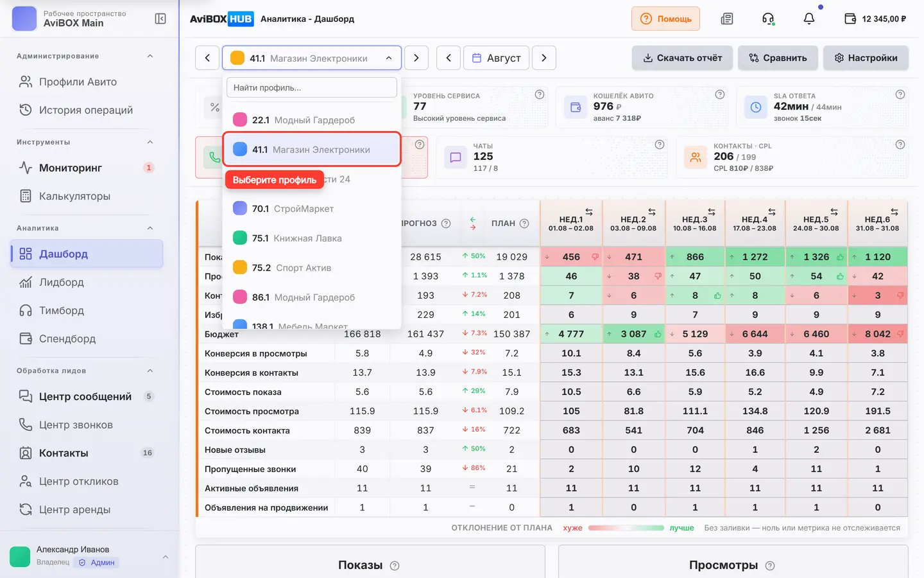Open the notifications bell
This screenshot has width=924, height=578.
[809, 19]
